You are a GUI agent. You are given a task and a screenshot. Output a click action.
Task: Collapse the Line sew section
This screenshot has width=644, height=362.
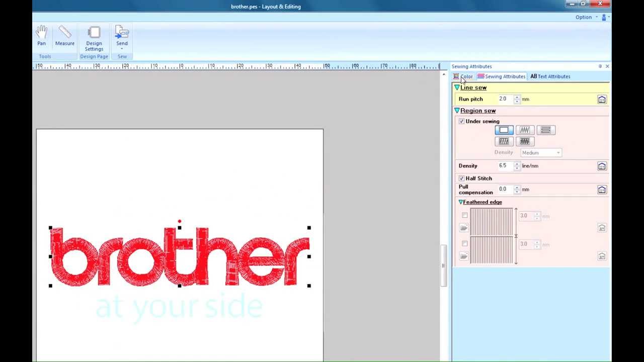pos(457,87)
